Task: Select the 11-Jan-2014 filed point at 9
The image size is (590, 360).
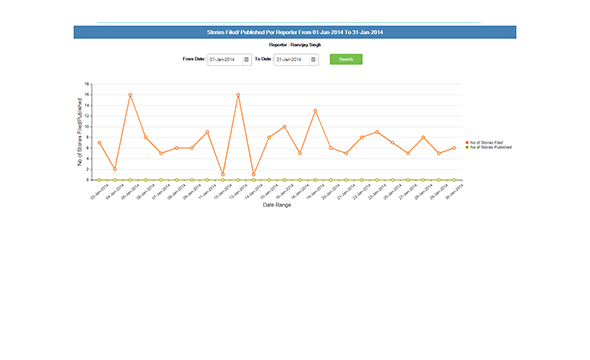Action: point(207,132)
